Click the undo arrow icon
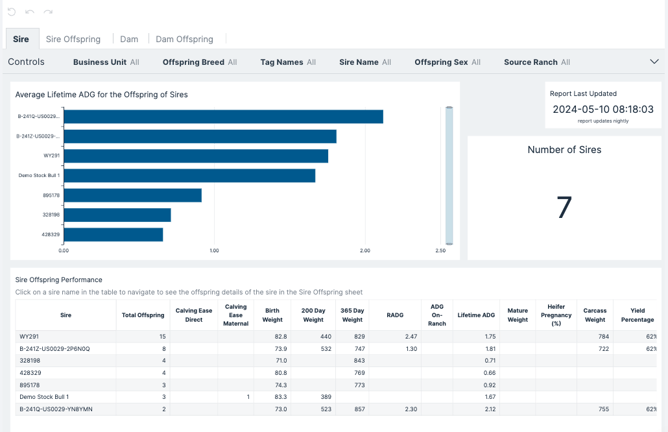The width and height of the screenshot is (668, 432). pyautogui.click(x=30, y=12)
